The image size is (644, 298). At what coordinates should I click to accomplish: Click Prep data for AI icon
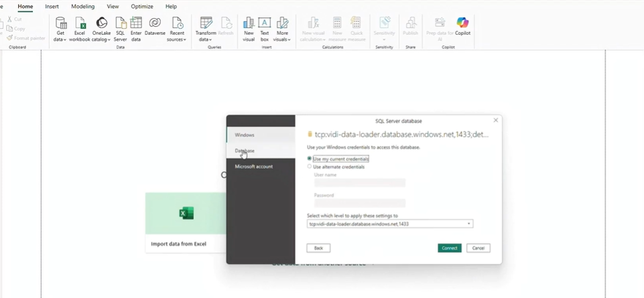[x=440, y=23]
